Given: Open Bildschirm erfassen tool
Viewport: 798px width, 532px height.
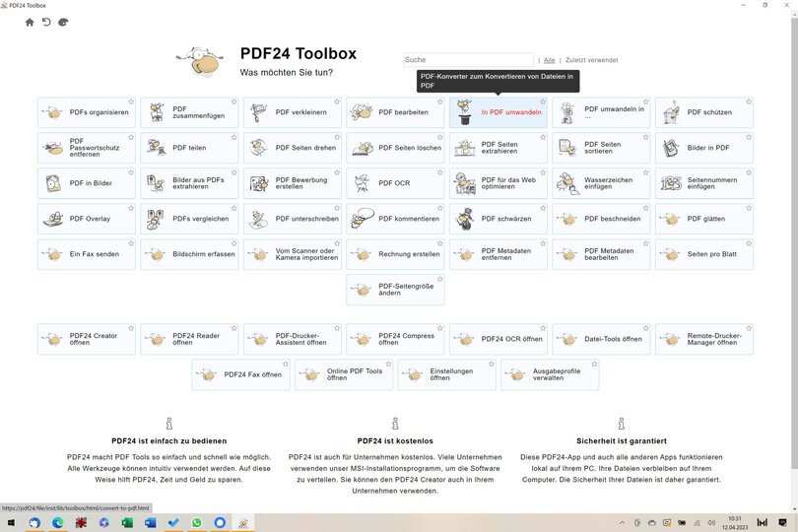Looking at the screenshot, I should click(x=189, y=254).
